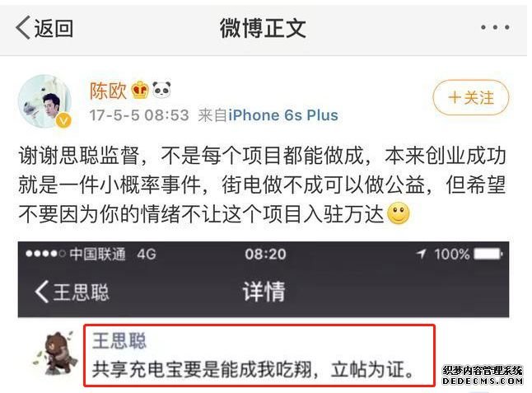This screenshot has height=393, width=532.
Task: Tap the 王思聪 back chevron in screenshot
Action: (72, 292)
